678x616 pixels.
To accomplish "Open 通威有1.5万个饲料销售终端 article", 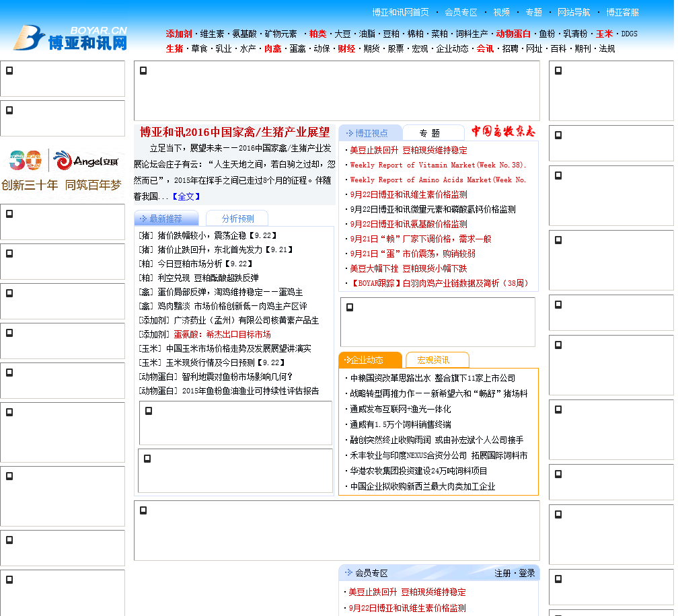I will pyautogui.click(x=400, y=424).
